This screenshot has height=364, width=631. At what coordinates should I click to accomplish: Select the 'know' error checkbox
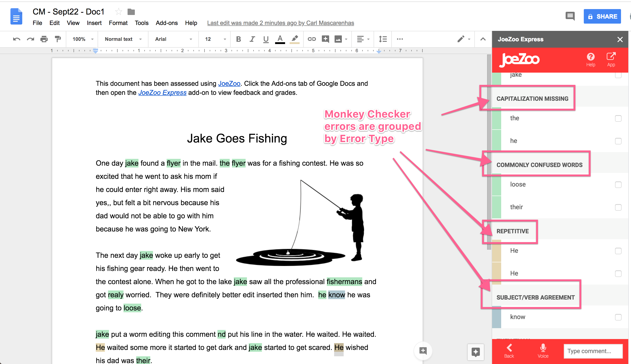click(x=618, y=317)
